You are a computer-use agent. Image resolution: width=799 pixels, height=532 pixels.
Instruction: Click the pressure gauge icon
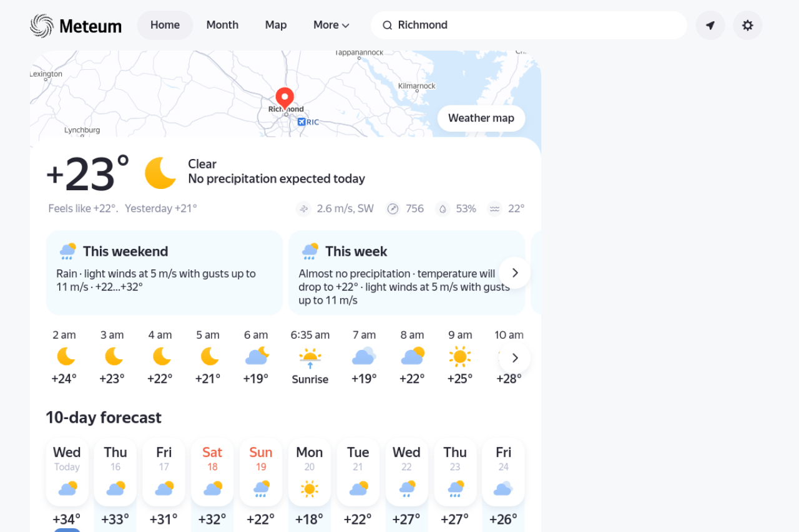pos(393,209)
